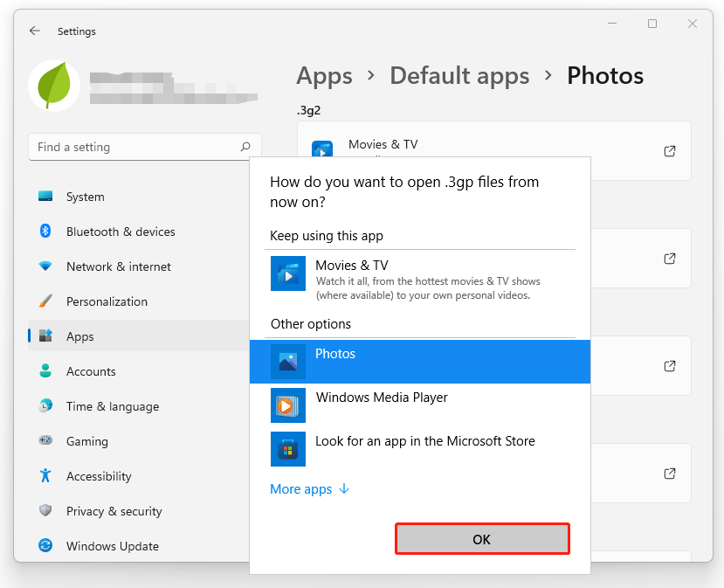This screenshot has height=588, width=724.
Task: Click the Bluetooth icon in sidebar
Action: pyautogui.click(x=45, y=231)
